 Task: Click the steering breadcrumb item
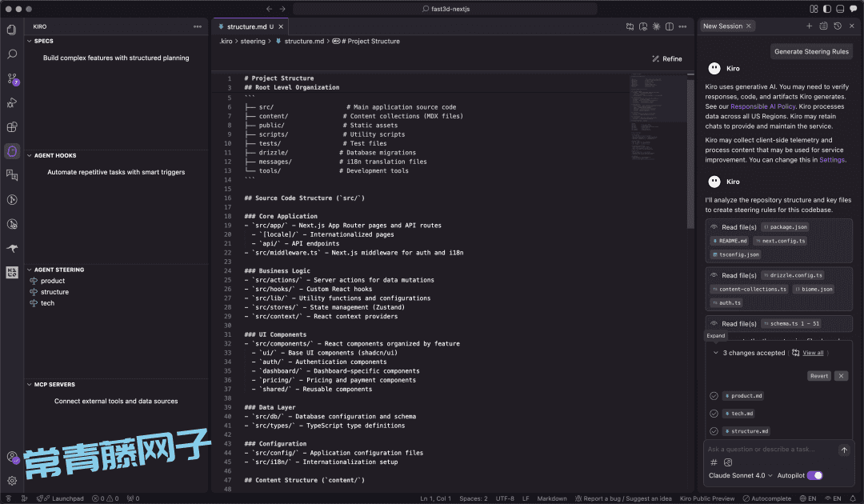(253, 42)
